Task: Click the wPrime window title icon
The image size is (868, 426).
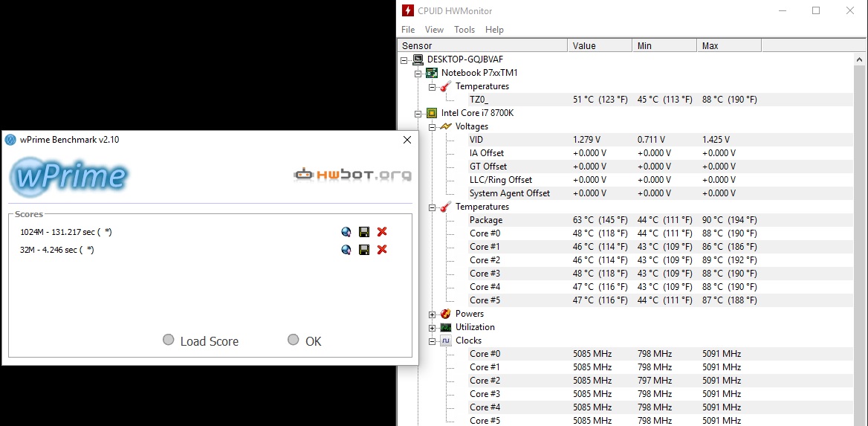Action: [10, 140]
